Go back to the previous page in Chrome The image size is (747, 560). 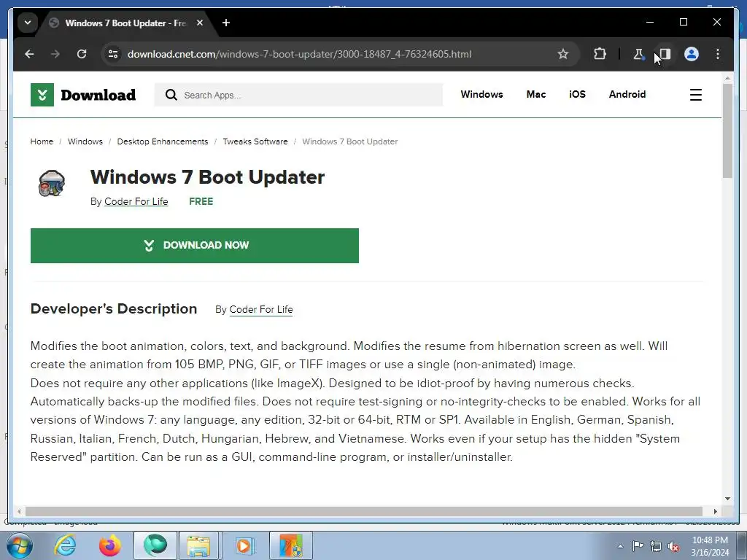tap(29, 54)
